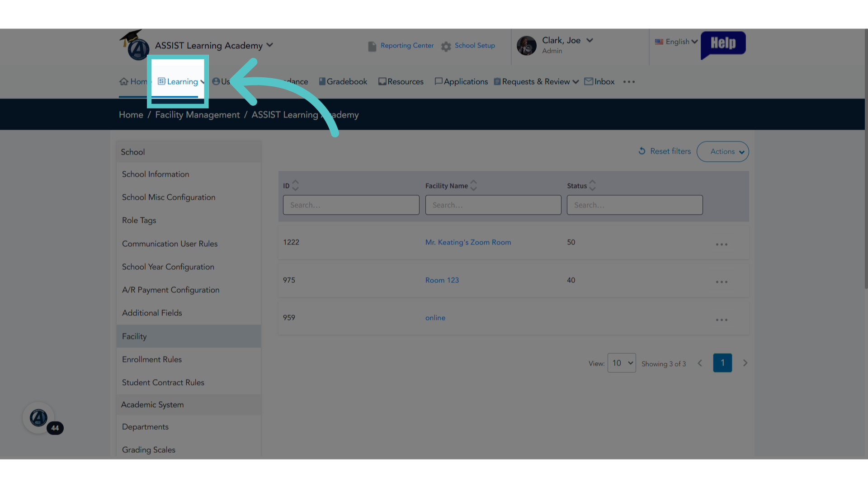The image size is (868, 488).
Task: Open row options for Mr. Keating's Zoom Room
Action: click(x=722, y=244)
